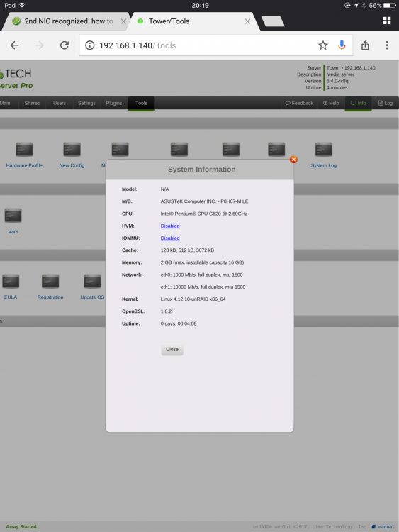Click the version text '6.4.0-rc8q'

click(337, 81)
